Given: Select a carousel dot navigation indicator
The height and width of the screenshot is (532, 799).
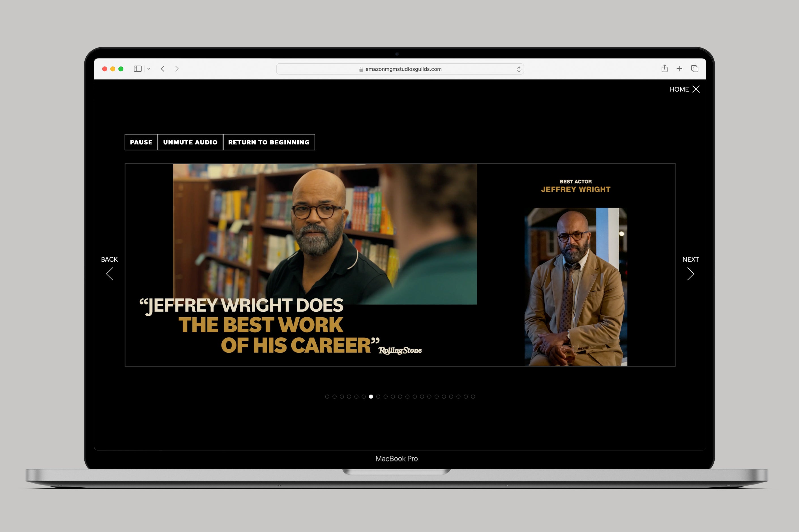Looking at the screenshot, I should 370,397.
